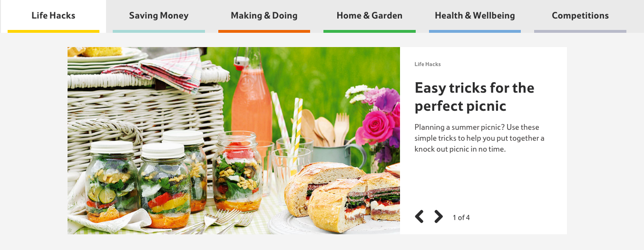Open the Competitions tab
The width and height of the screenshot is (644, 250).
(x=580, y=16)
